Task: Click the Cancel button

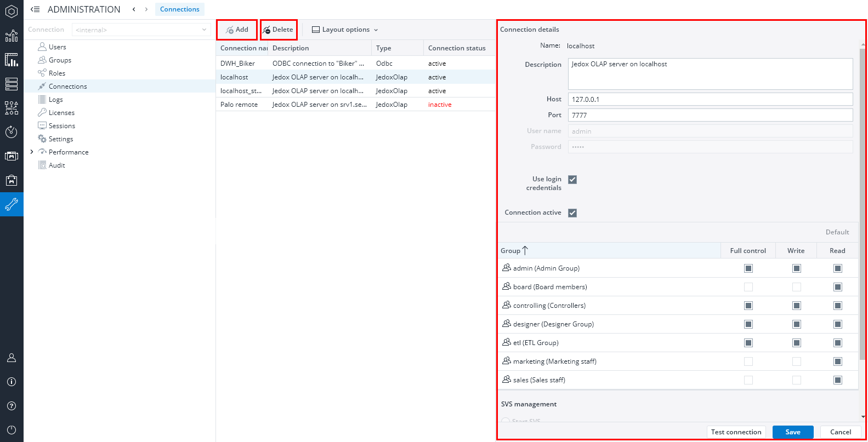Action: tap(841, 432)
